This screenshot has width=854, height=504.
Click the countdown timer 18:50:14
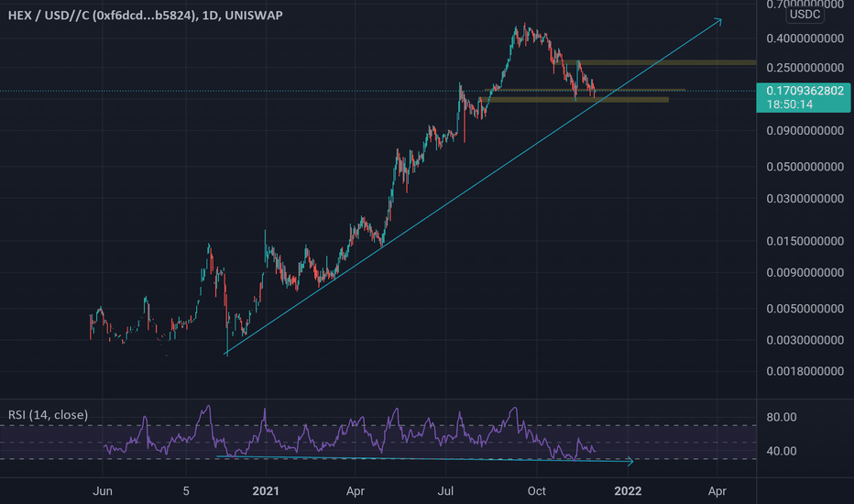[x=789, y=104]
